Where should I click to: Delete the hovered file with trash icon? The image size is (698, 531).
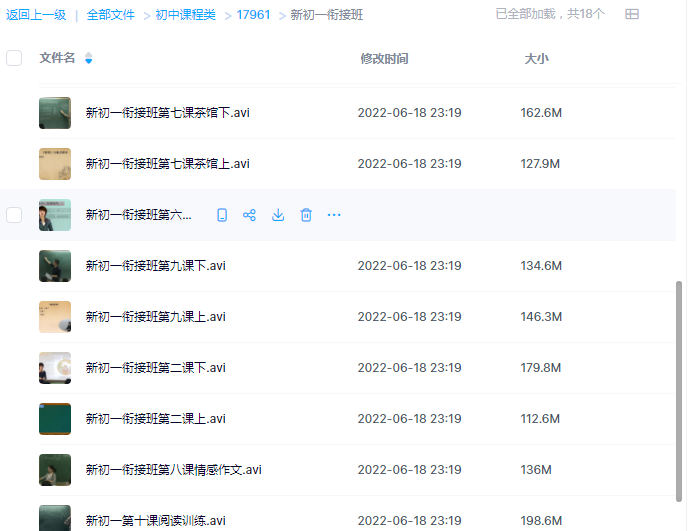(x=306, y=215)
